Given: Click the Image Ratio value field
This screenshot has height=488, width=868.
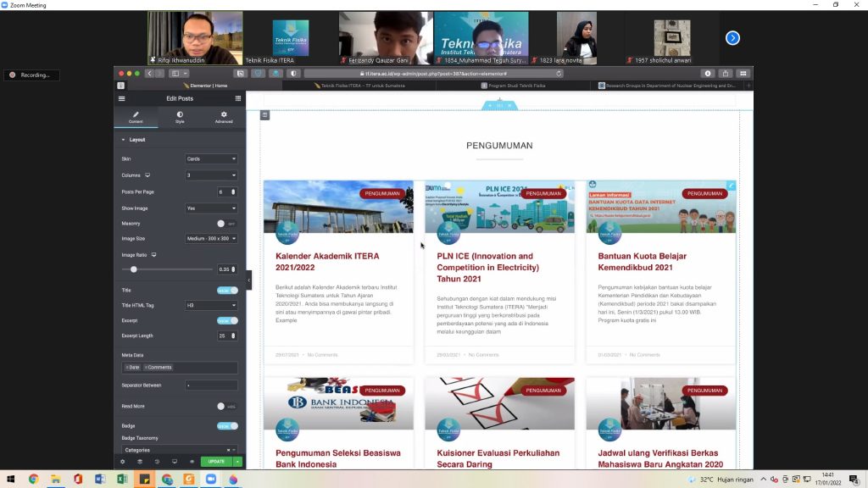Looking at the screenshot, I should coord(227,269).
